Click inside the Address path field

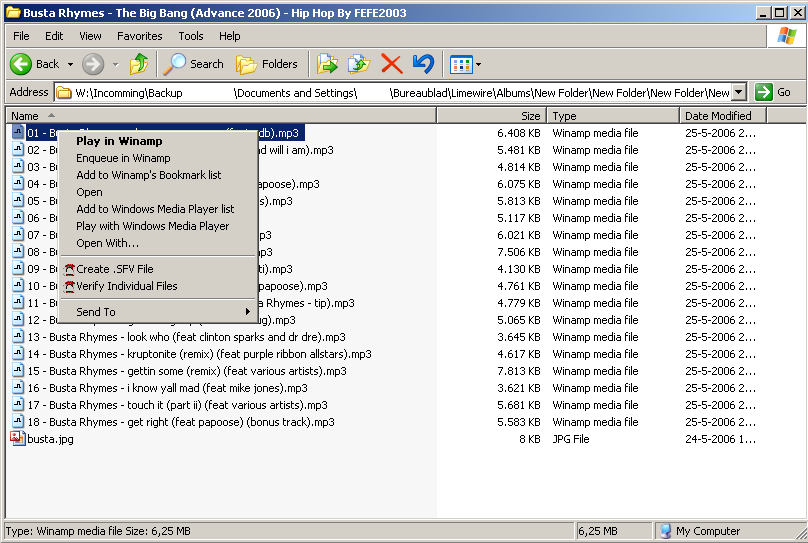pos(393,93)
